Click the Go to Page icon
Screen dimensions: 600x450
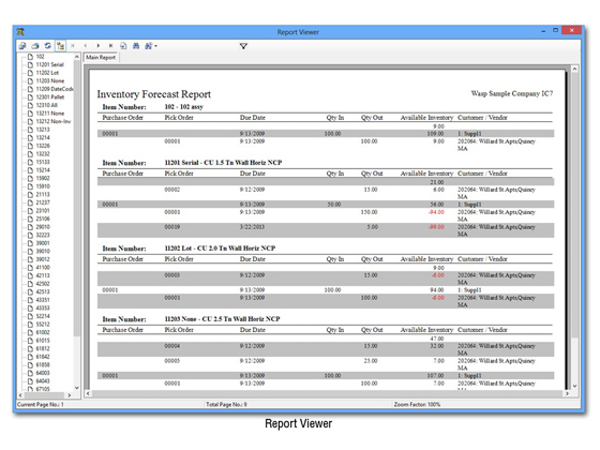[123, 46]
